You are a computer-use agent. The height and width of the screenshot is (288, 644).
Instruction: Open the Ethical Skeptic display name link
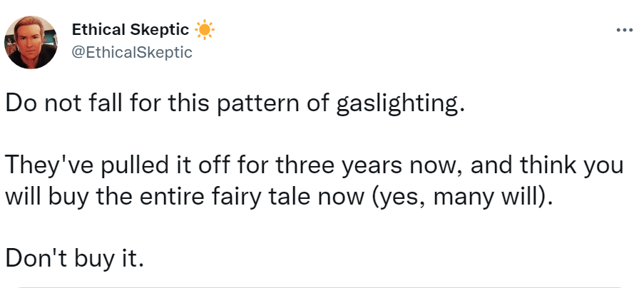tap(131, 30)
